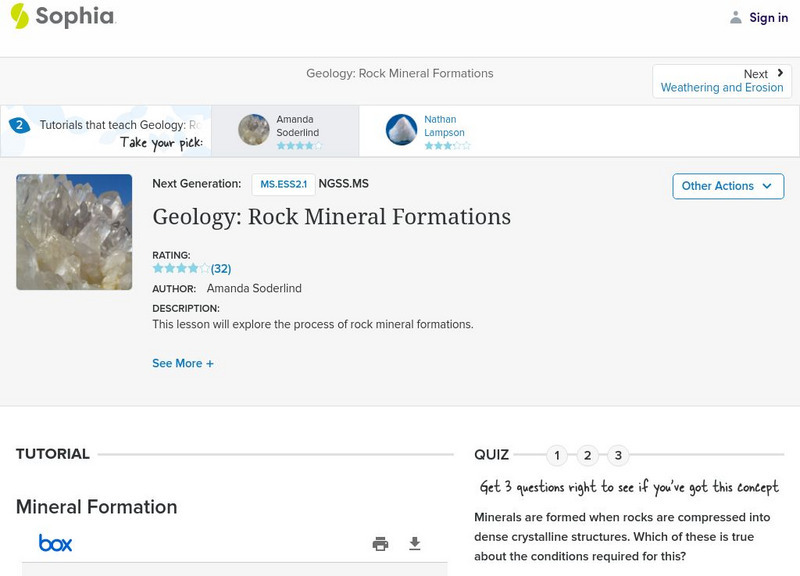Select quiz question 2

(588, 456)
